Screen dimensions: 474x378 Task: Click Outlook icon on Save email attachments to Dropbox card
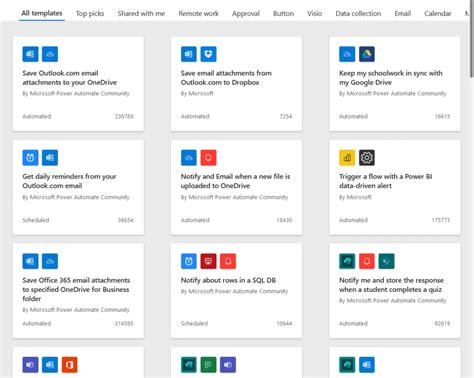(x=189, y=54)
